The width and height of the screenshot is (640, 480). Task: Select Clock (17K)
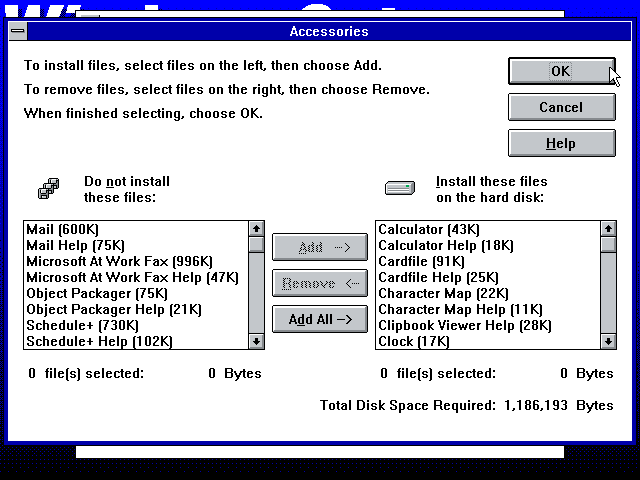tap(488, 341)
